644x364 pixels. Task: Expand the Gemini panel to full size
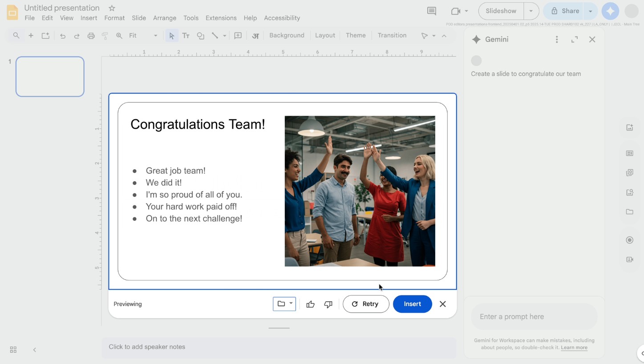[x=575, y=40]
